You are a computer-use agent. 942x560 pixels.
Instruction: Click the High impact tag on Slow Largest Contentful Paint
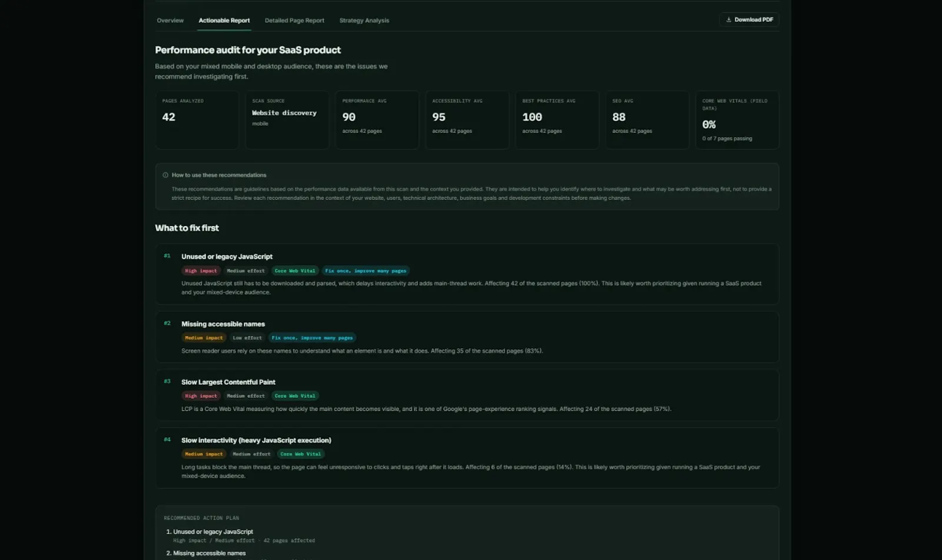tap(201, 396)
